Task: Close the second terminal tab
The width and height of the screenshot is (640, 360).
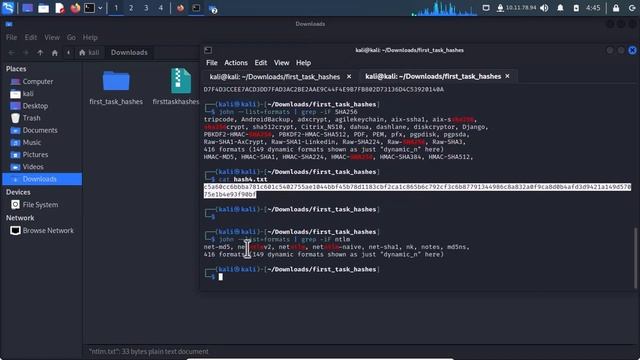Action: [507, 76]
